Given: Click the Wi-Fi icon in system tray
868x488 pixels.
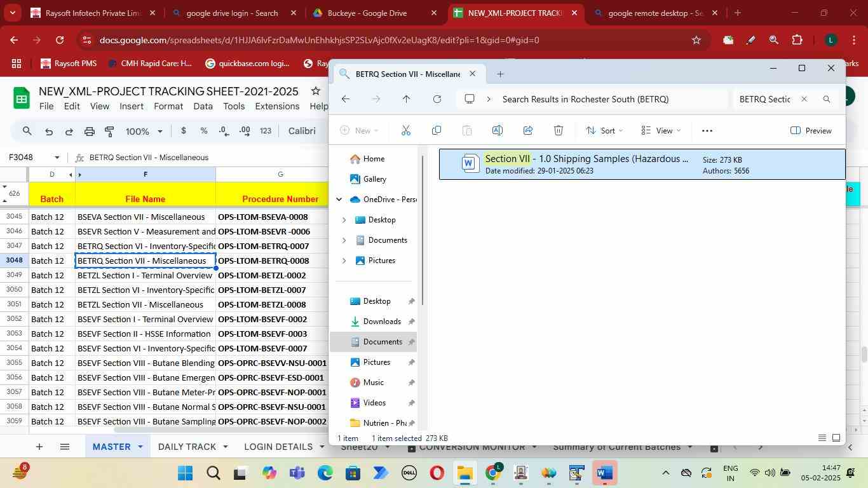Looking at the screenshot, I should click(x=754, y=473).
